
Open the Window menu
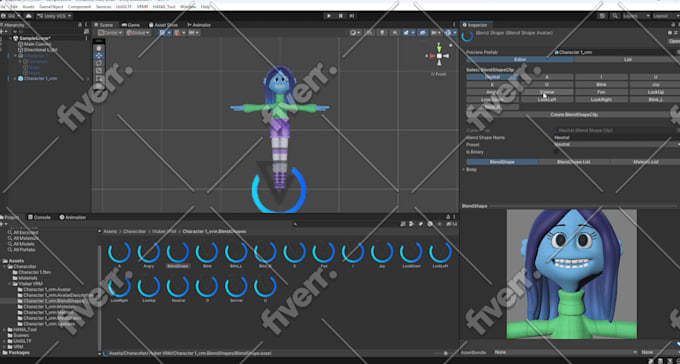(188, 7)
